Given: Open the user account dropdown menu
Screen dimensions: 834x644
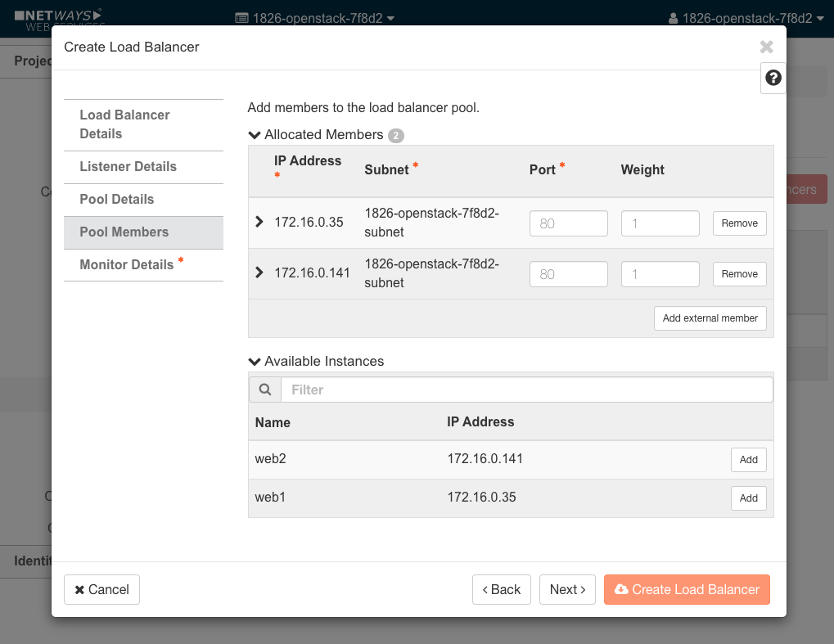Looking at the screenshot, I should tap(746, 18).
